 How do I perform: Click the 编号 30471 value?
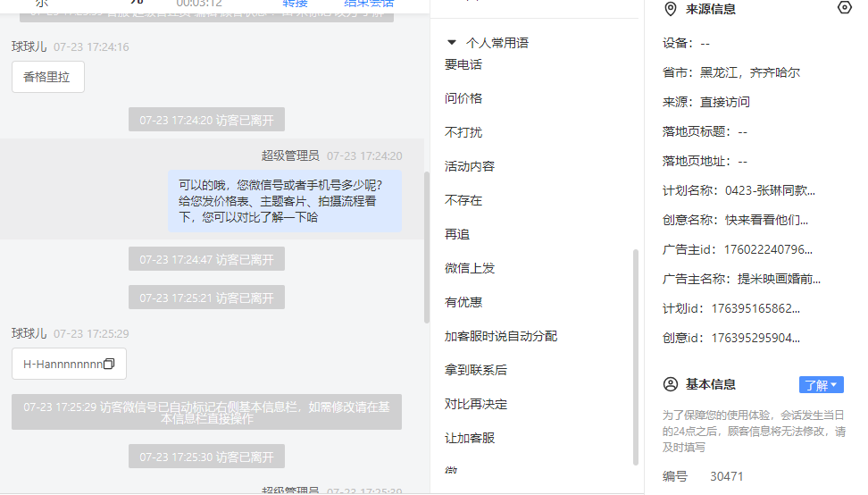coord(726,476)
